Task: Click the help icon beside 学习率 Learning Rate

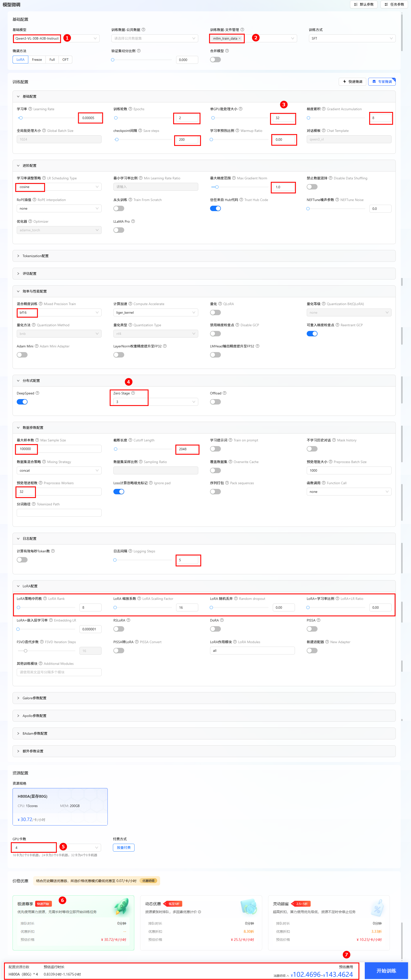Action: [30, 109]
